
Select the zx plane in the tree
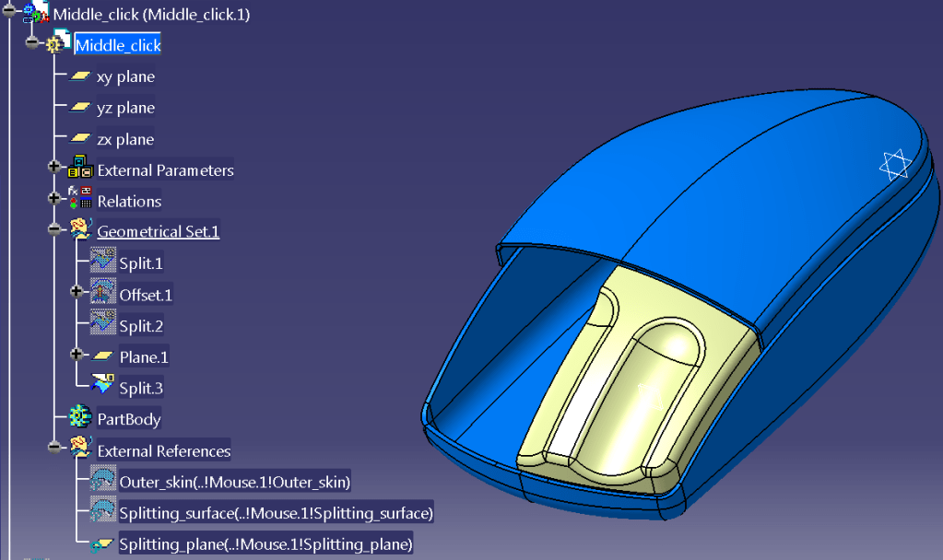point(125,140)
